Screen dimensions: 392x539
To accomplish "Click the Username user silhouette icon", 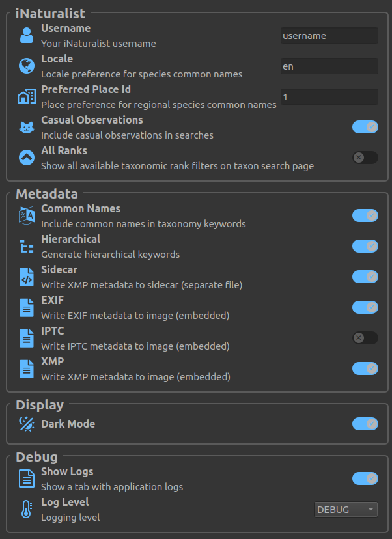I will (27, 35).
